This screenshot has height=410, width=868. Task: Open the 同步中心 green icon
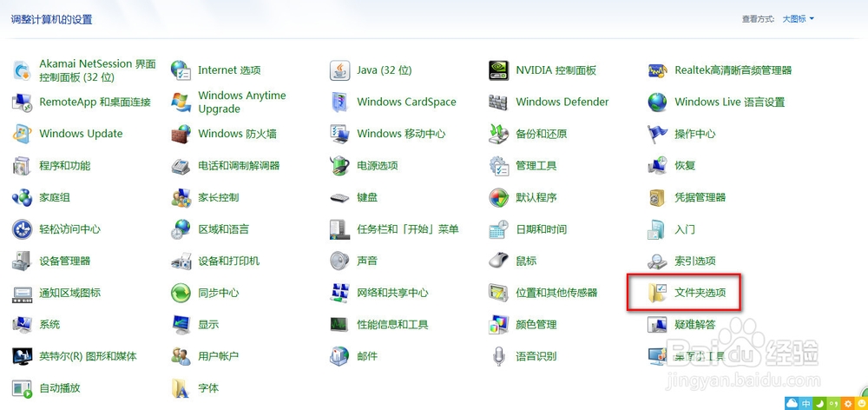tap(181, 293)
